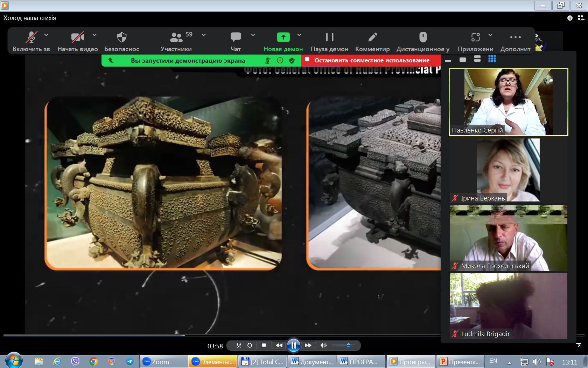This screenshot has height=368, width=588.
Task: Adjust the media player volume slider
Action: [x=343, y=346]
